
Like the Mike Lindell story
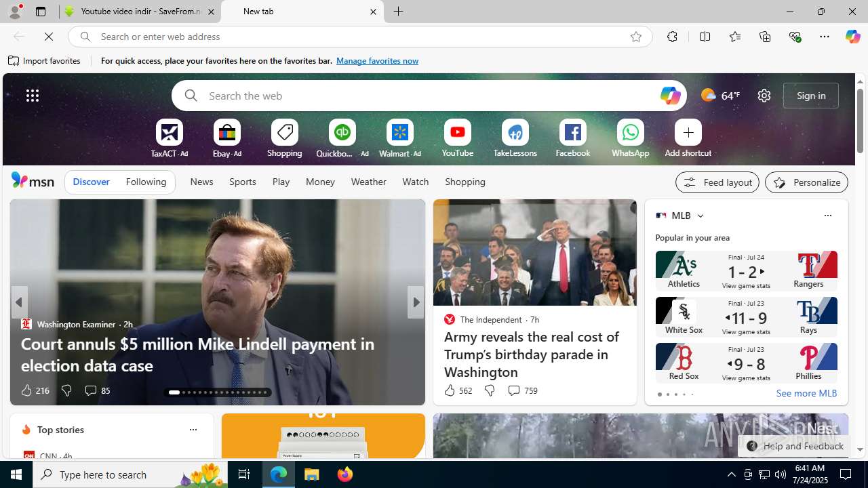click(34, 390)
